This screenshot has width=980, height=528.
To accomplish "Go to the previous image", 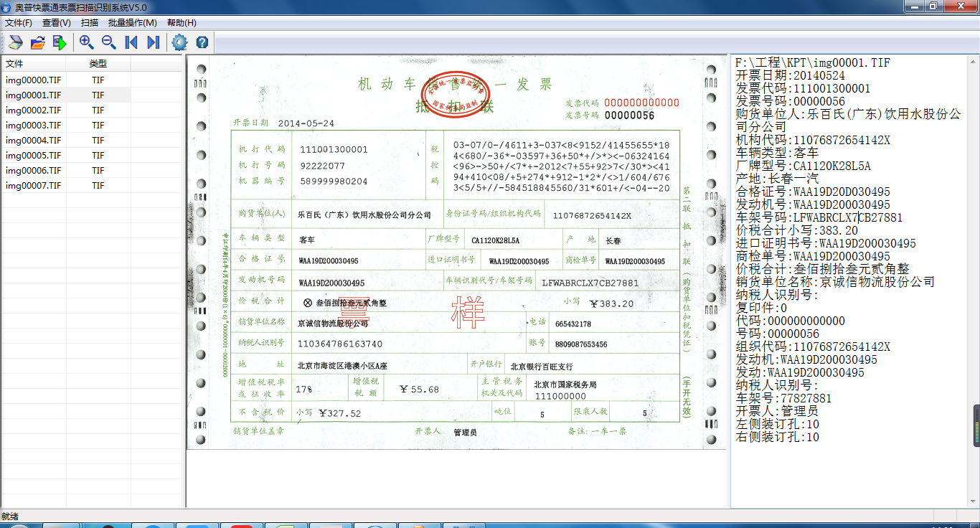I will point(131,42).
